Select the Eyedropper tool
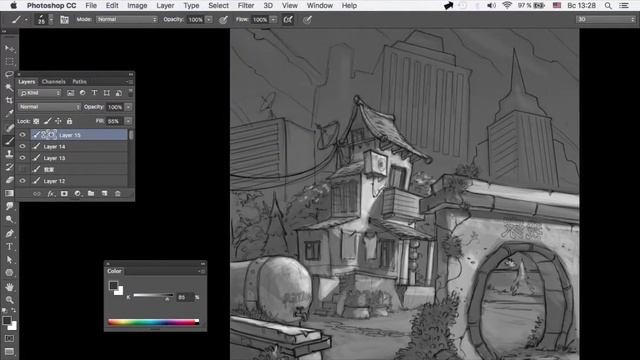The width and height of the screenshot is (640, 360). tap(9, 114)
